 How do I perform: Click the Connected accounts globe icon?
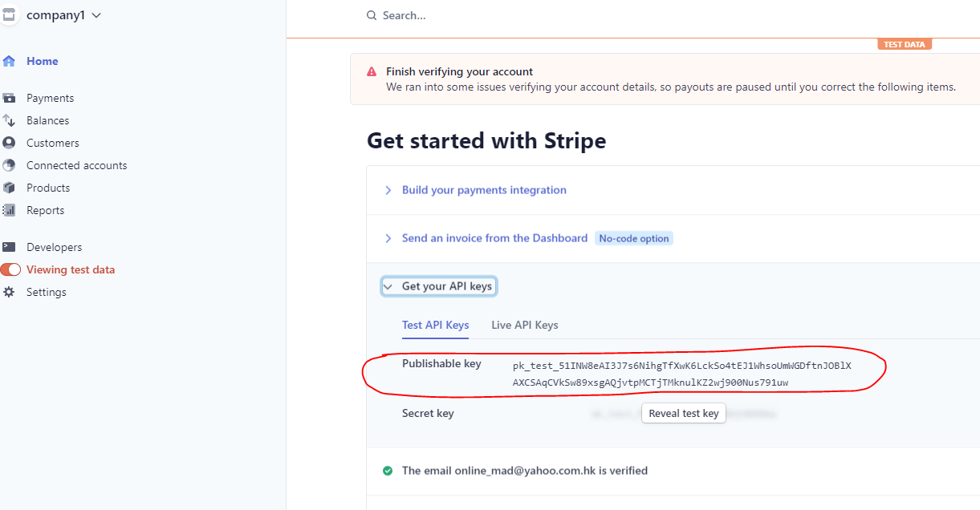9,165
